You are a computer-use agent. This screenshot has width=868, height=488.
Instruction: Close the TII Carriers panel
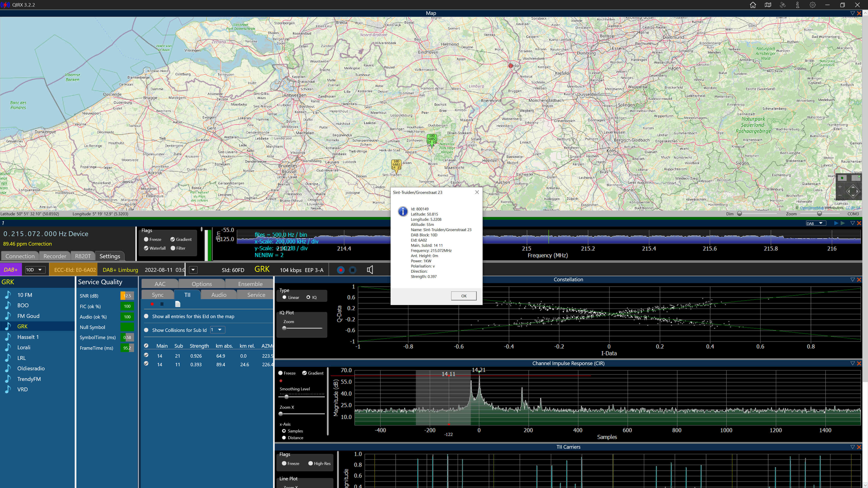pyautogui.click(x=859, y=447)
